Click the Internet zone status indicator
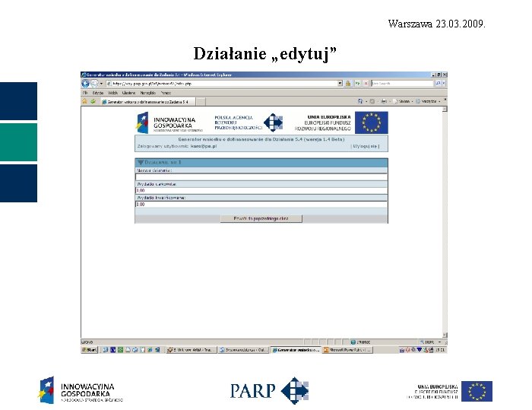532x410 pixels. 360,342
